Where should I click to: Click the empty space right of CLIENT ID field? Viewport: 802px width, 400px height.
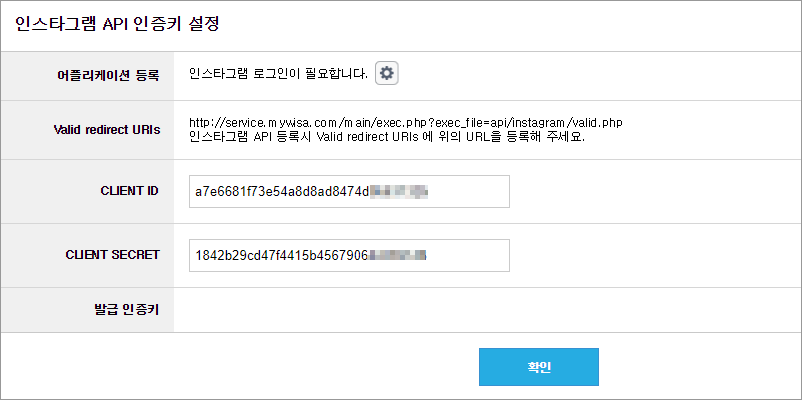tap(655, 191)
